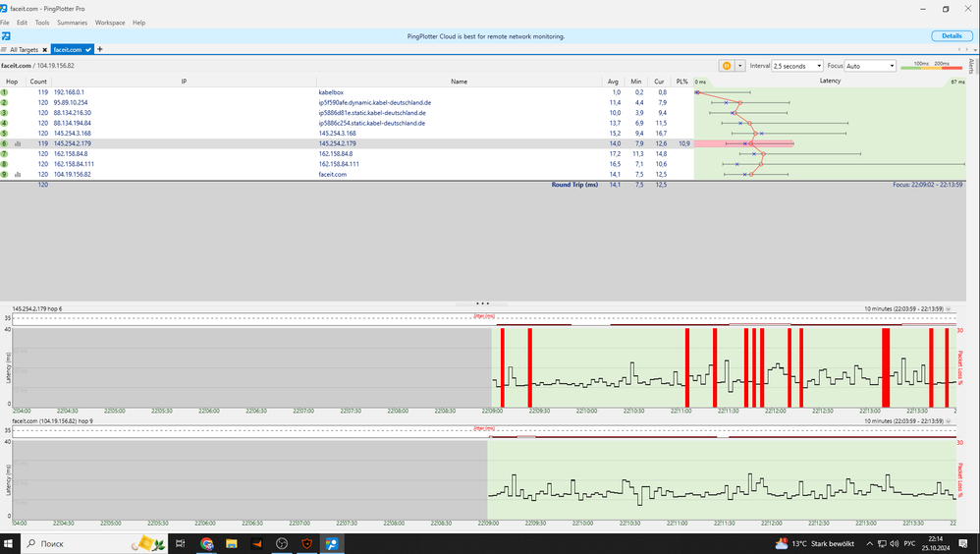The width and height of the screenshot is (980, 554).
Task: Open the dropdown arrow beside the pause button
Action: (740, 66)
